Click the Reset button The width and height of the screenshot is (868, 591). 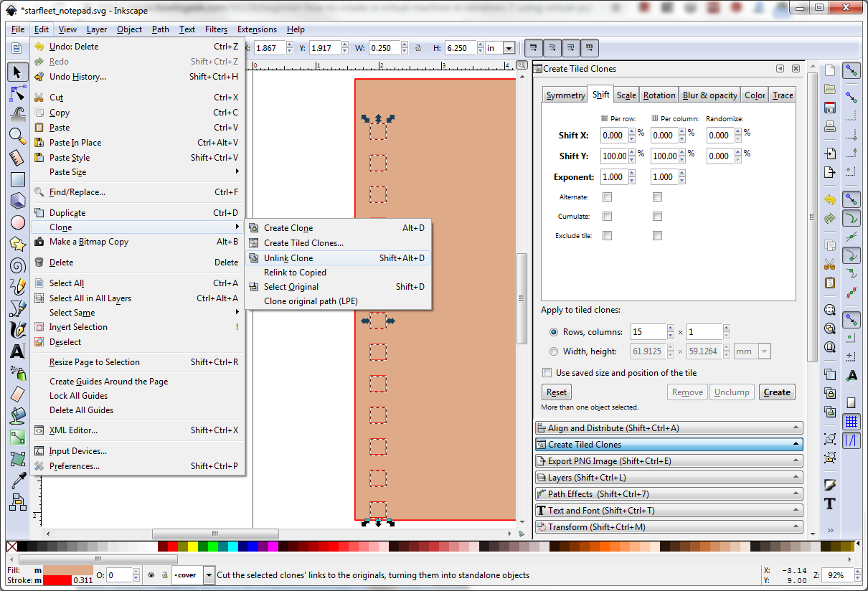[557, 392]
